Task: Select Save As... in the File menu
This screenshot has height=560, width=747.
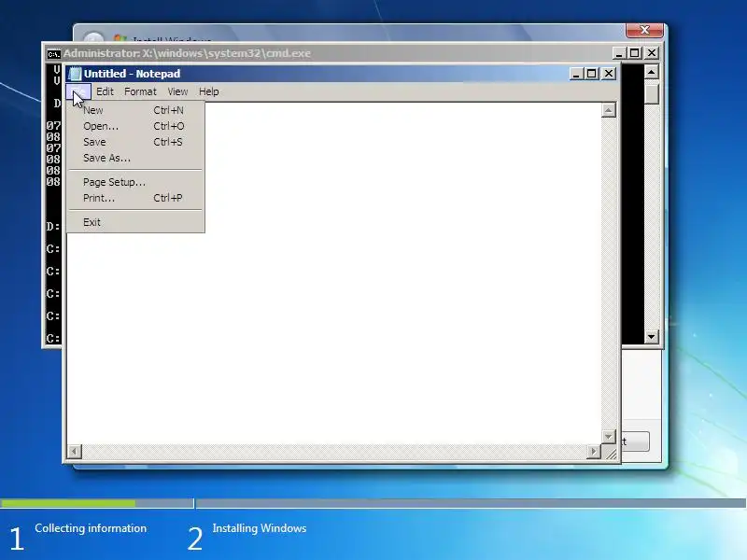Action: click(x=135, y=158)
